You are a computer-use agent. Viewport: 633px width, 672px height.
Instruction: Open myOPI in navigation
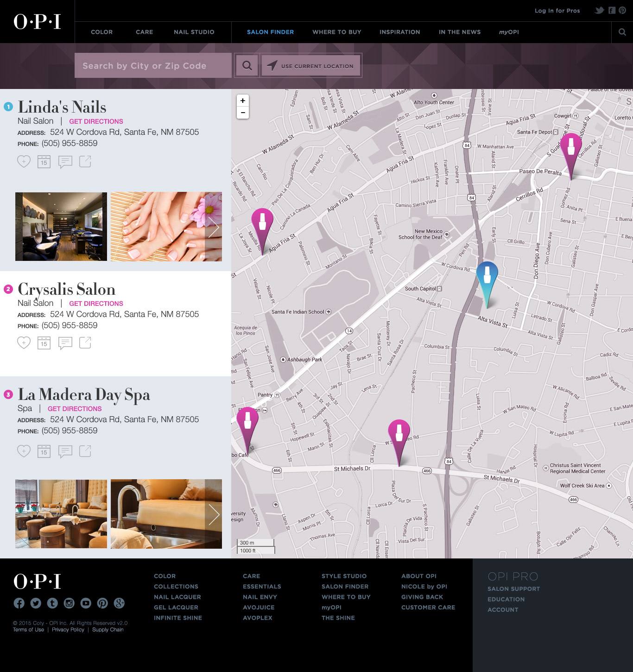(509, 32)
